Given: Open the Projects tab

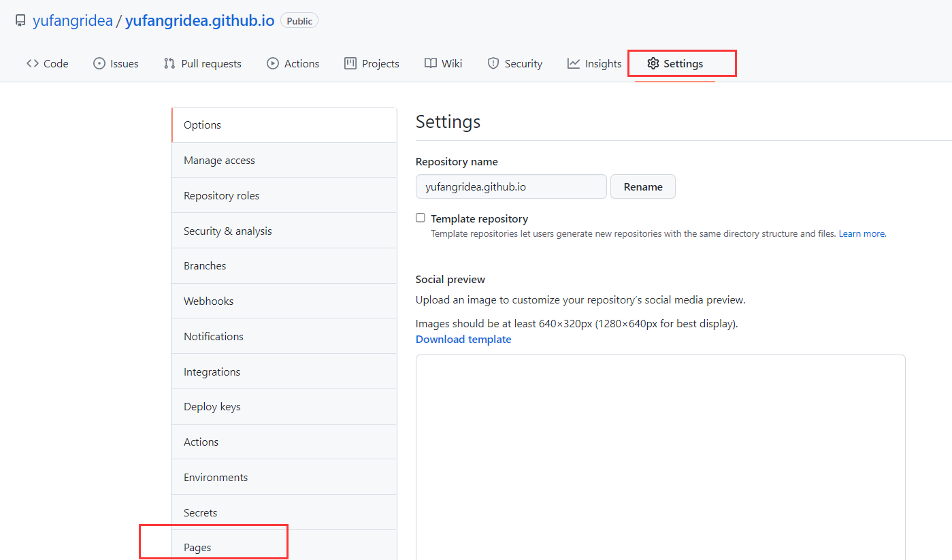Looking at the screenshot, I should [x=372, y=63].
